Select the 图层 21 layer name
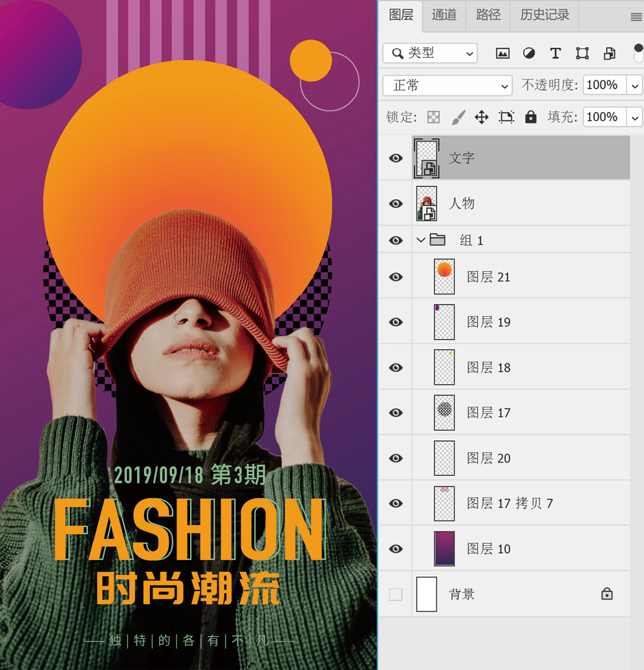Image resolution: width=644 pixels, height=670 pixels. click(488, 277)
